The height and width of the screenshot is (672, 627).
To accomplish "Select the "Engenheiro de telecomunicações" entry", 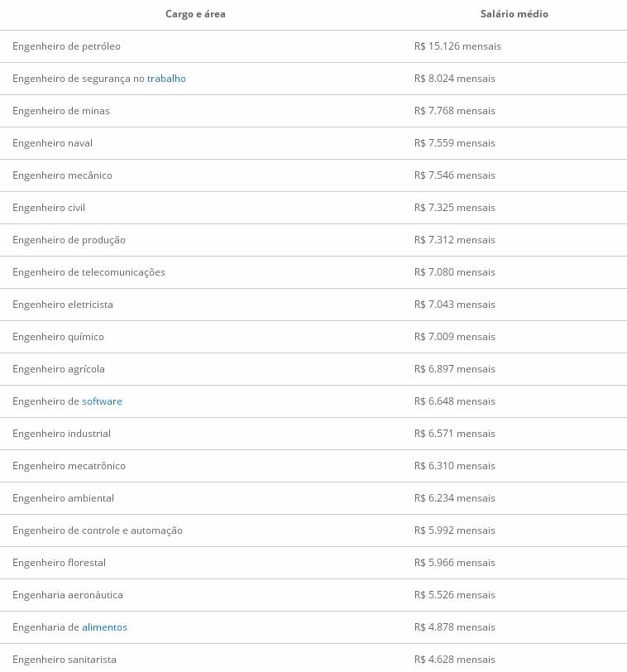I will click(89, 272).
